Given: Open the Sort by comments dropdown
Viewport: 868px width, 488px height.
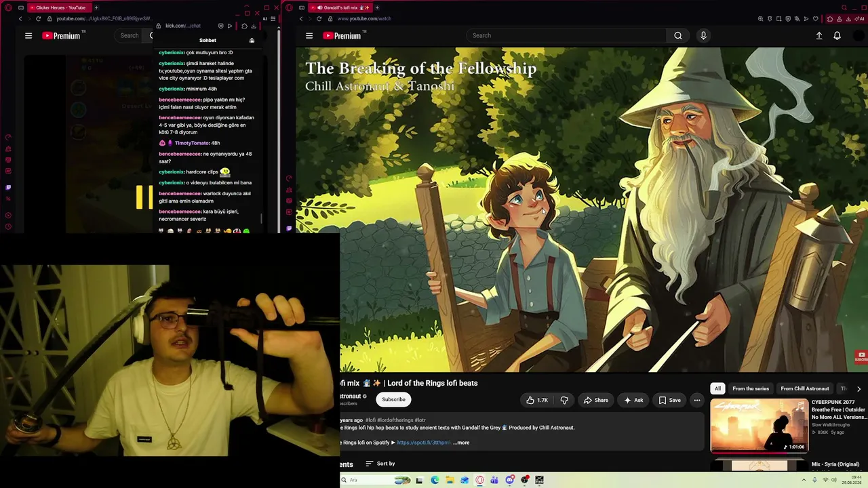Looking at the screenshot, I should click(380, 464).
